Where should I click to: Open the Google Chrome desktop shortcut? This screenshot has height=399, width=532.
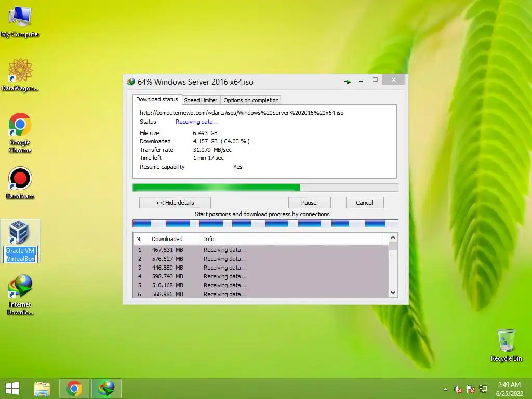20,132
